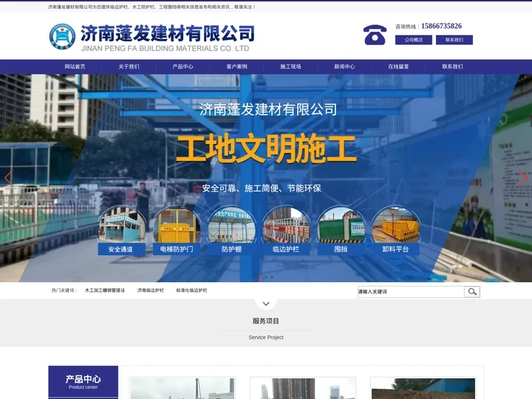The height and width of the screenshot is (399, 532).
Task: Open 卸料平台 circular product image
Action: point(395,225)
